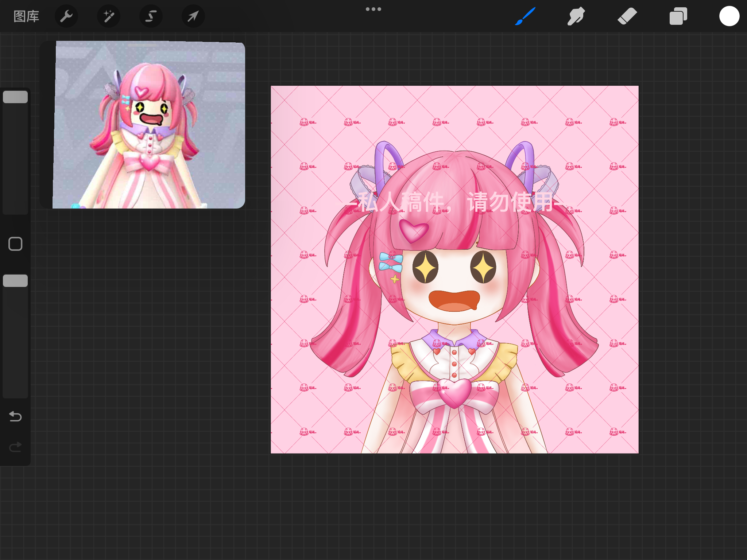Tap the undo arrow

15,416
